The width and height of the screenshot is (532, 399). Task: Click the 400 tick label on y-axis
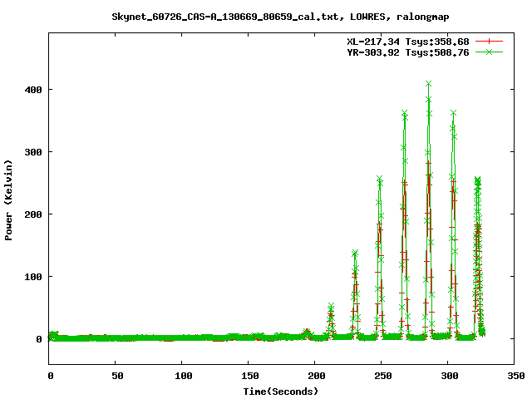pyautogui.click(x=33, y=90)
